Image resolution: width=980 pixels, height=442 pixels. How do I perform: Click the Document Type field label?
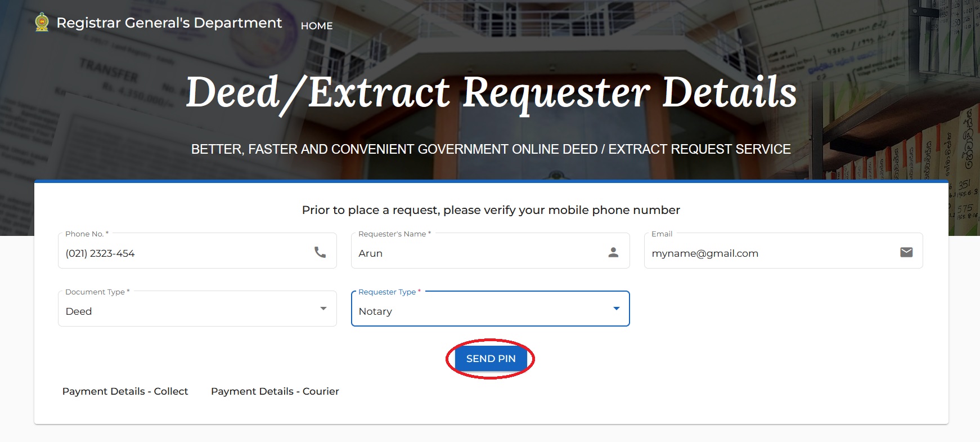tap(96, 292)
